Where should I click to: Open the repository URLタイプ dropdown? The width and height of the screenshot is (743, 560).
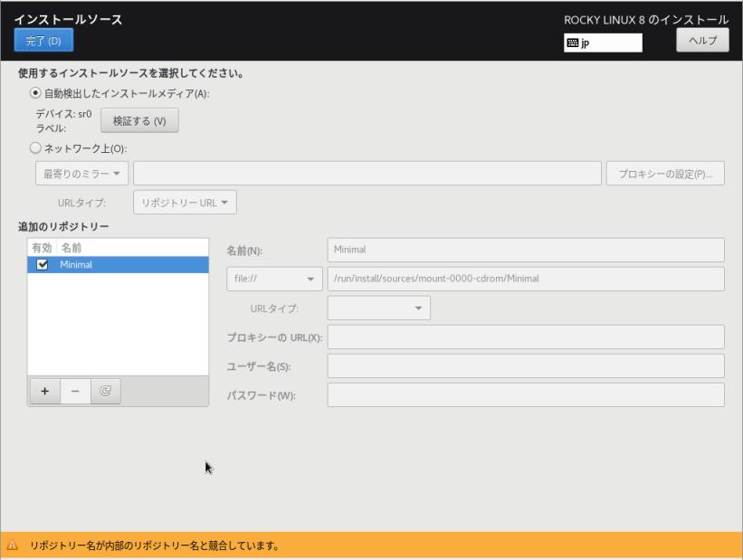pos(378,308)
